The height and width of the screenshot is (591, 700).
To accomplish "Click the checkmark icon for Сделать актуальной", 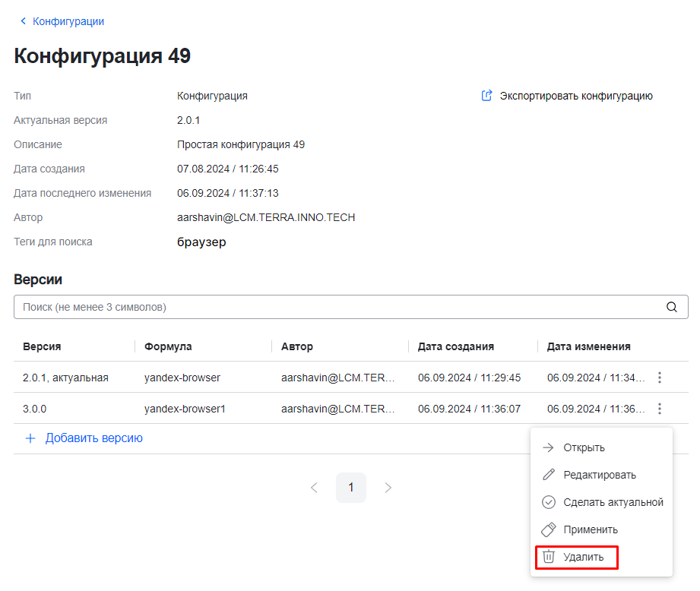I will [x=549, y=502].
